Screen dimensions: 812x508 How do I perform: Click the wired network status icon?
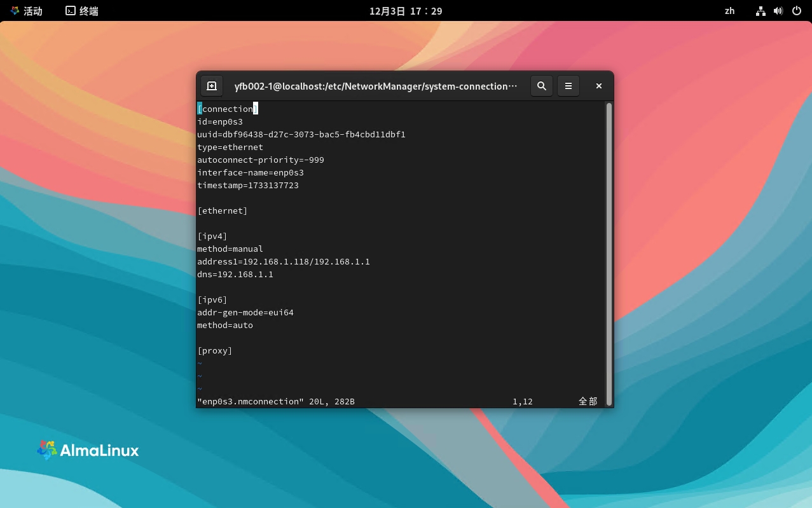[760, 11]
